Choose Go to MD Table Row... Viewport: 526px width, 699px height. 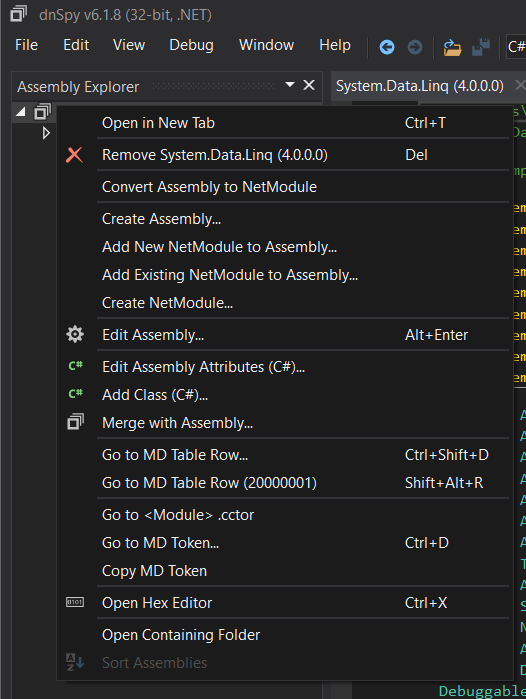pyautogui.click(x=283, y=455)
